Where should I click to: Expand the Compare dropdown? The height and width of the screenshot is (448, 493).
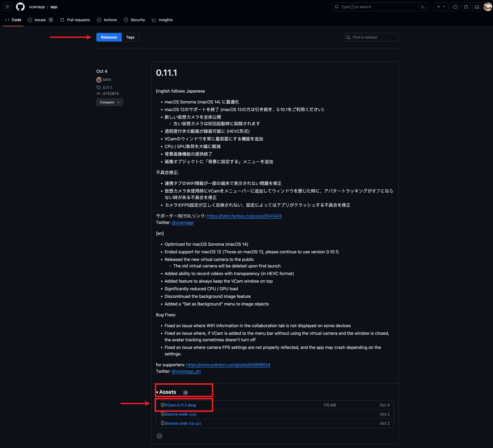point(110,102)
